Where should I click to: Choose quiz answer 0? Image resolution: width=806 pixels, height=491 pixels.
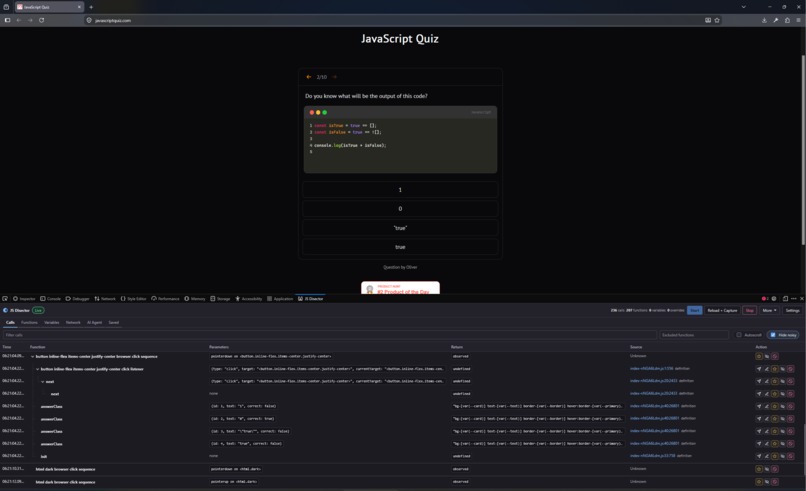pyautogui.click(x=400, y=209)
